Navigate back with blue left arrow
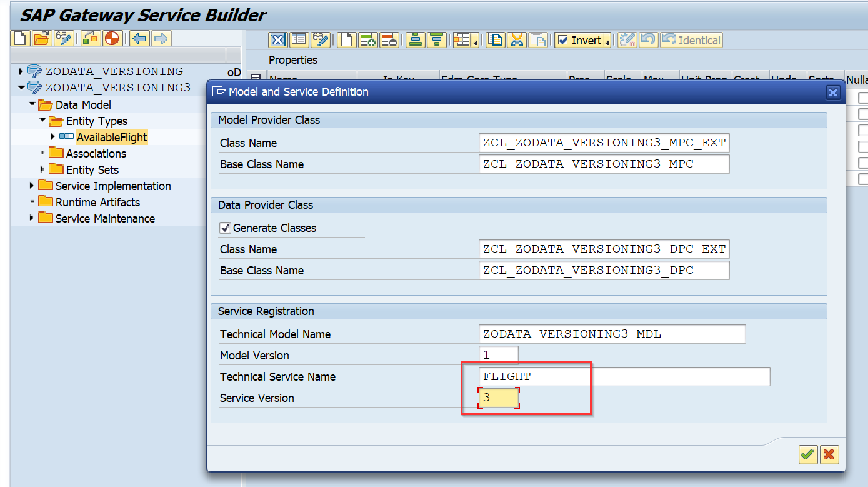Viewport: 868px width, 487px height. pyautogui.click(x=140, y=38)
